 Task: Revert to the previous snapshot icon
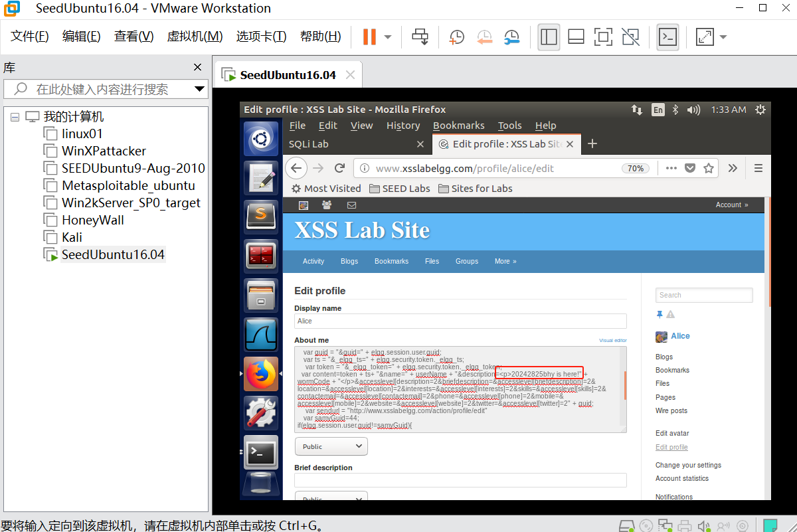coord(484,37)
